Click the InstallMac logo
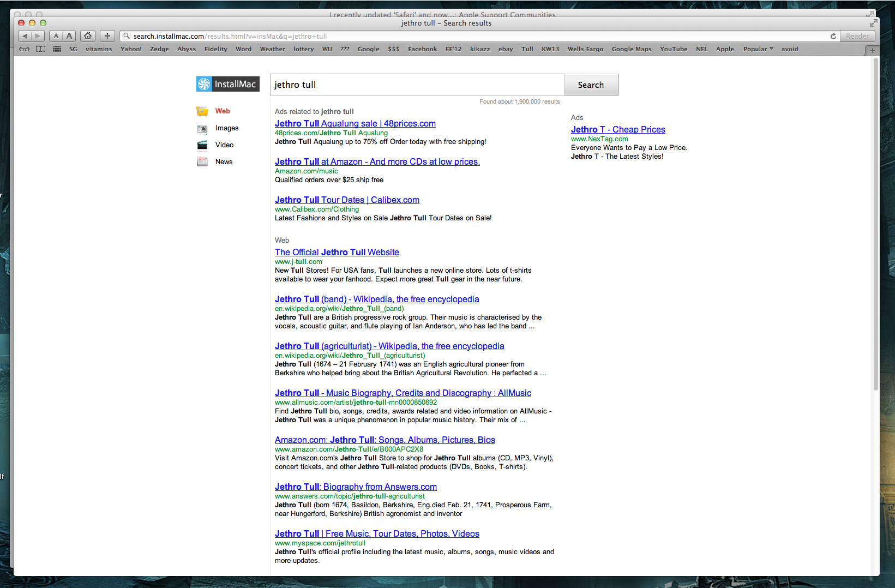The width and height of the screenshot is (895, 588). pos(228,84)
